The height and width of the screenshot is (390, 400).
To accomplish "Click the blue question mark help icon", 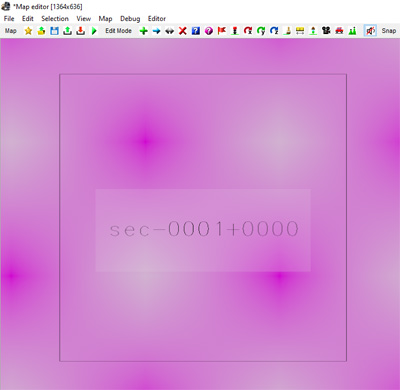I will click(196, 31).
